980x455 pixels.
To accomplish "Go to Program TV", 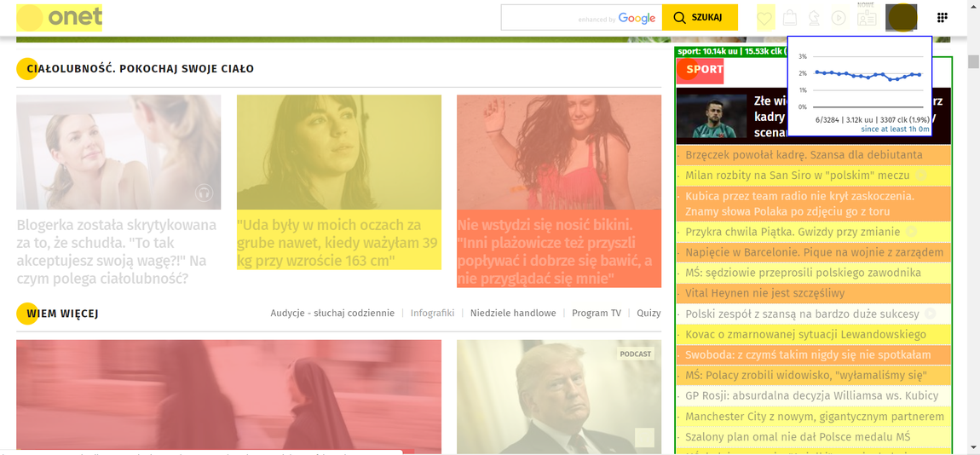I will pyautogui.click(x=597, y=313).
